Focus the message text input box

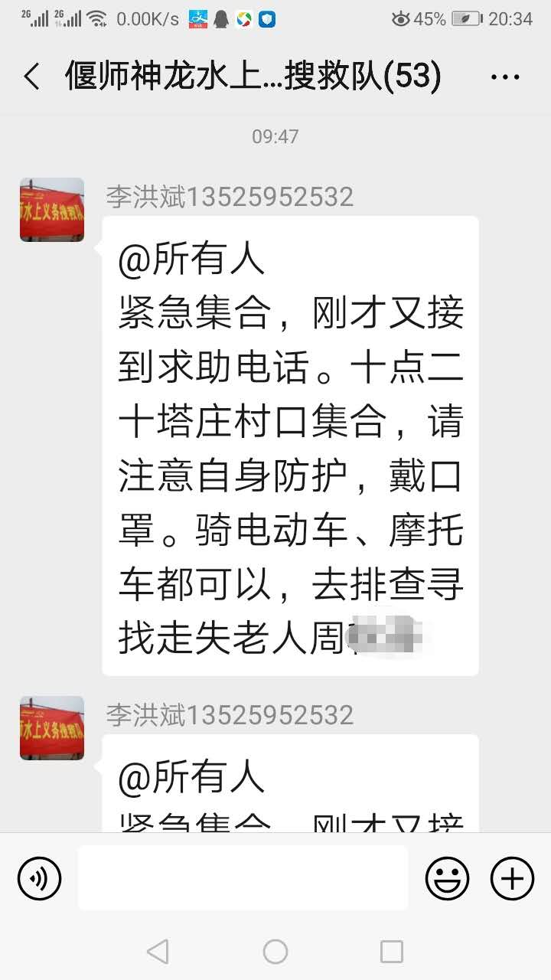click(243, 877)
